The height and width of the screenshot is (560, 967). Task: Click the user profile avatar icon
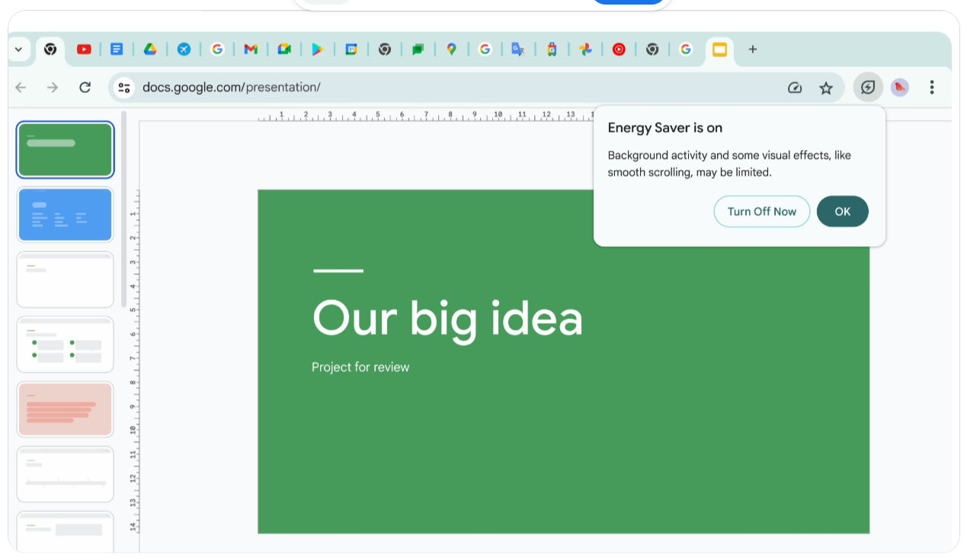(x=900, y=88)
